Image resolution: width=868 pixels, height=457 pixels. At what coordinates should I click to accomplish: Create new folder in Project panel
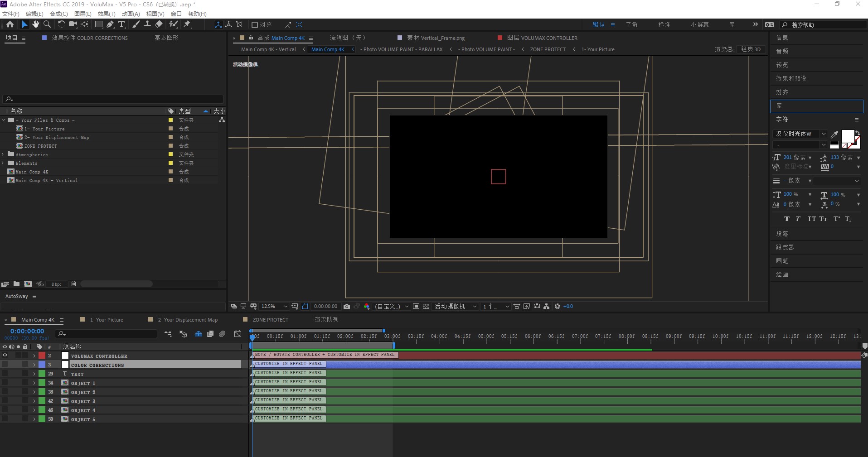point(16,284)
